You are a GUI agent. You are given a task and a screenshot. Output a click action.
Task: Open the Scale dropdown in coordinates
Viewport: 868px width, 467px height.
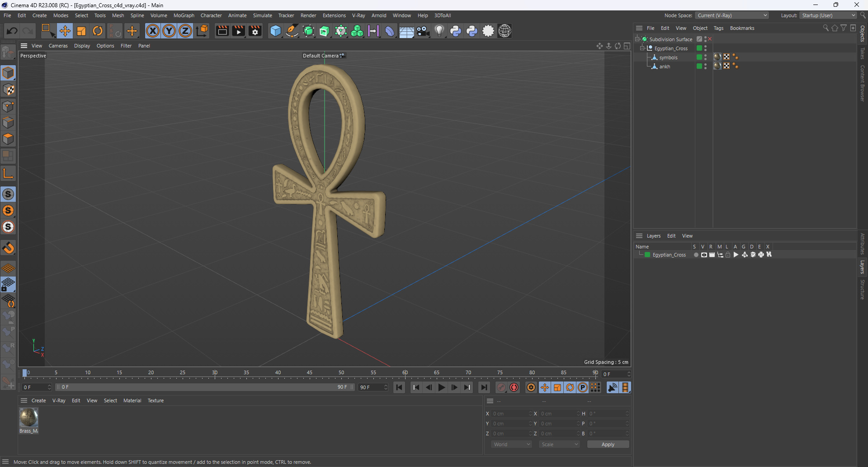(x=559, y=444)
